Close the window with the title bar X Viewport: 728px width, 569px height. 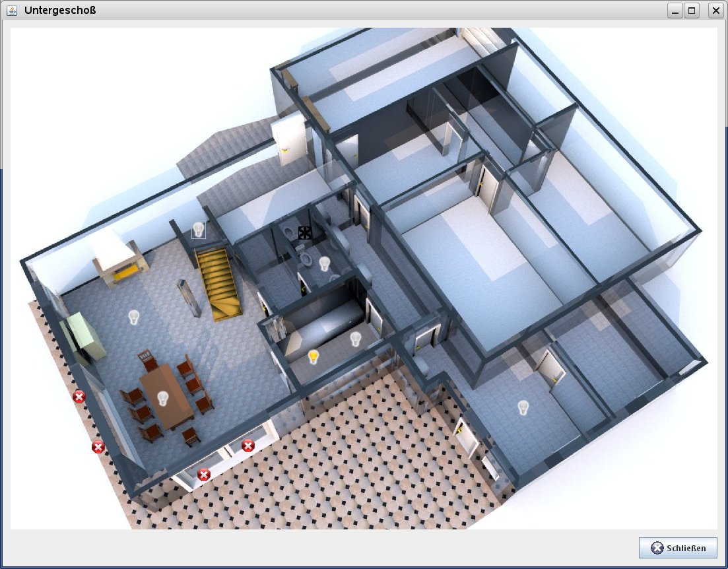click(x=715, y=10)
